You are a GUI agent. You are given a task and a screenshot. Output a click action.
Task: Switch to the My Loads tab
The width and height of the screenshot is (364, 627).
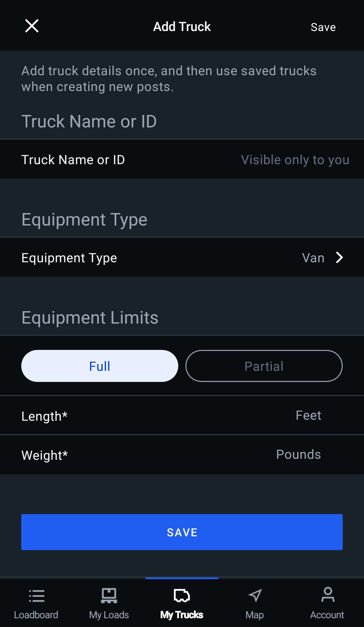(109, 603)
